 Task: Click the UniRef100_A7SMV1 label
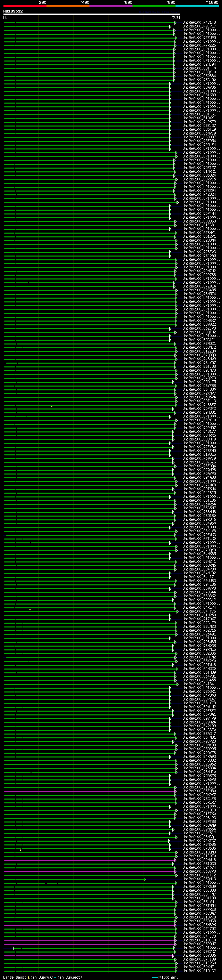tap(199, 233)
